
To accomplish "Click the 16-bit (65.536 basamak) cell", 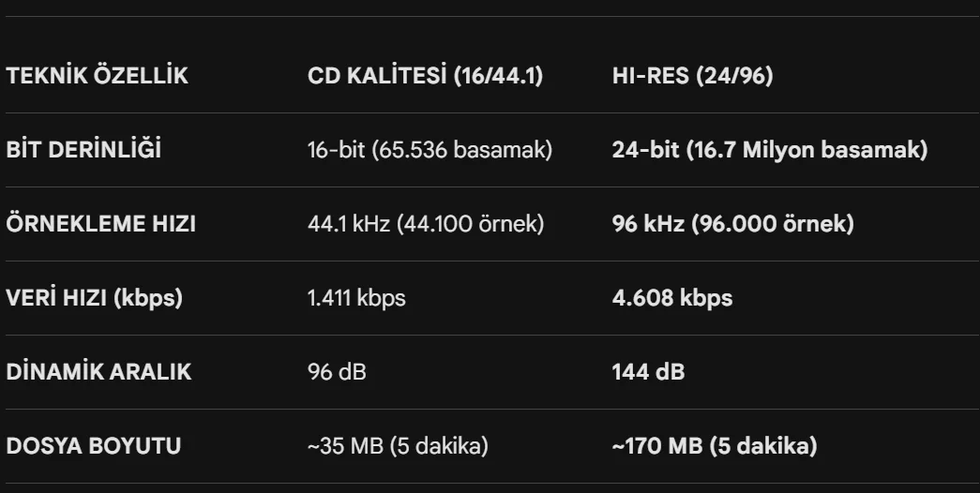I will tap(430, 150).
